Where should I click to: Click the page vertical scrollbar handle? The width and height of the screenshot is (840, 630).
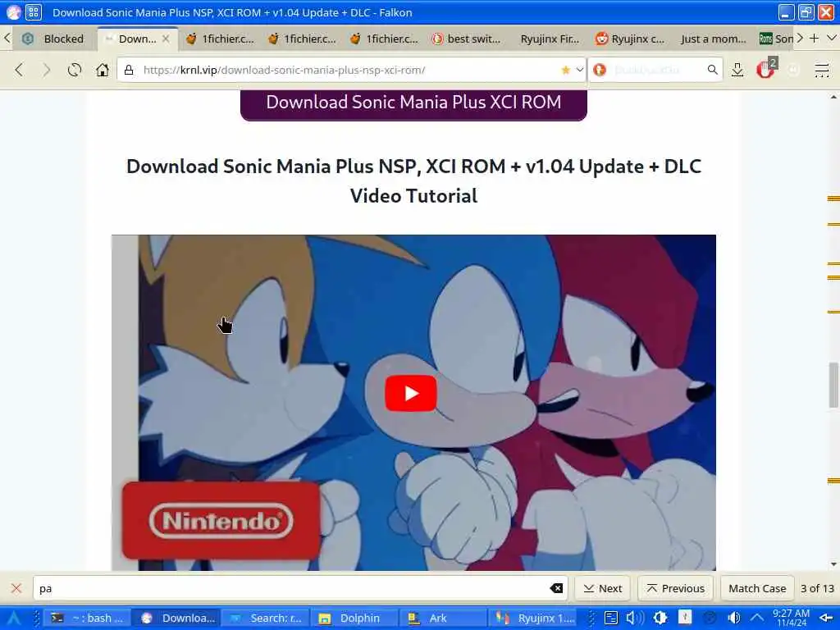(833, 385)
